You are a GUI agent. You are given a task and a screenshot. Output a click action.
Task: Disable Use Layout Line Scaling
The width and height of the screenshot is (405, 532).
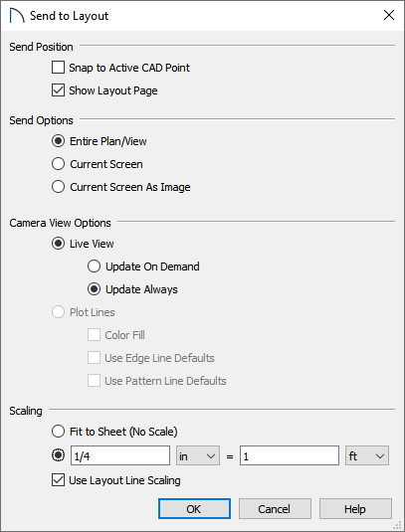pyautogui.click(x=58, y=480)
